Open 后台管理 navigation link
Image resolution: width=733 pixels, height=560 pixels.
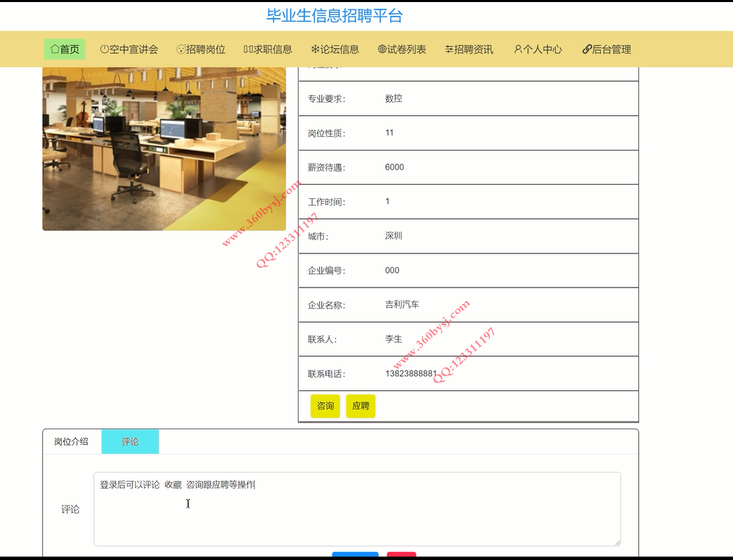coord(607,49)
